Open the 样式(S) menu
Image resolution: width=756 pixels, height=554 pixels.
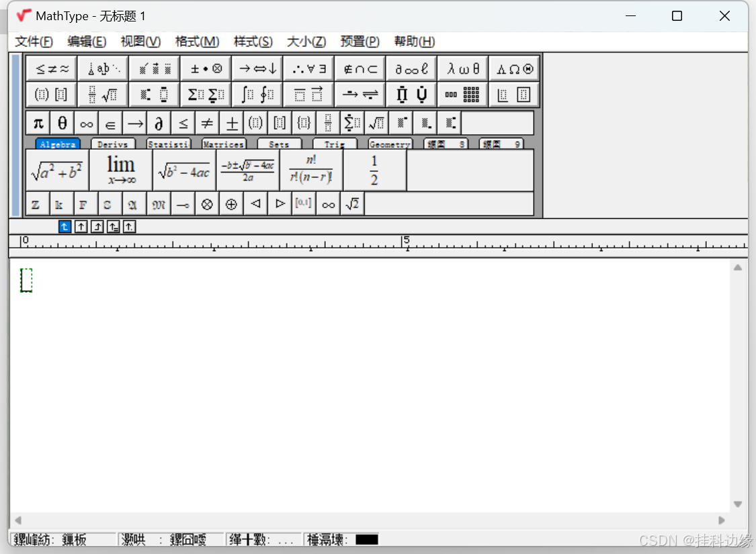point(253,42)
